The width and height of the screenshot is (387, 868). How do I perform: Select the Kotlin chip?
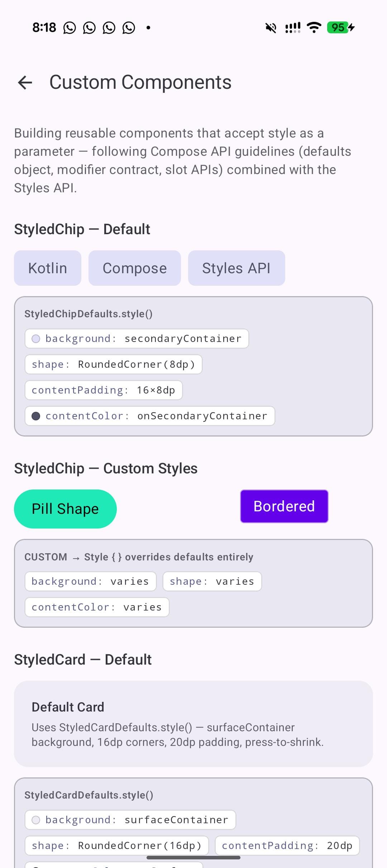[48, 268]
